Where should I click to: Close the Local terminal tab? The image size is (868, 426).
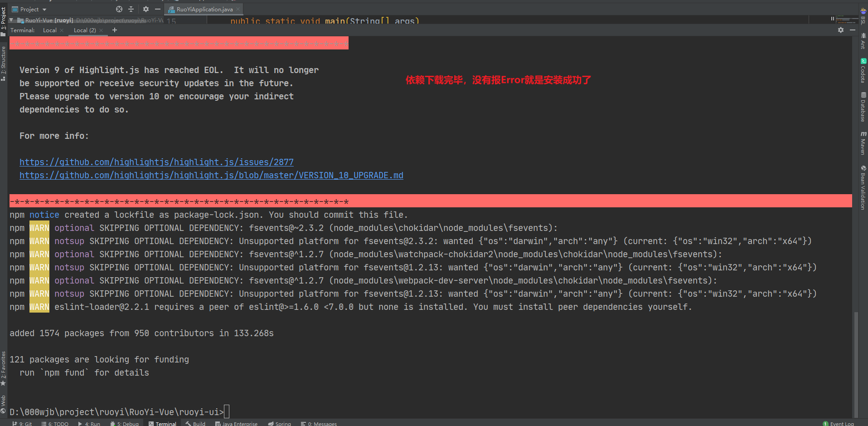62,30
